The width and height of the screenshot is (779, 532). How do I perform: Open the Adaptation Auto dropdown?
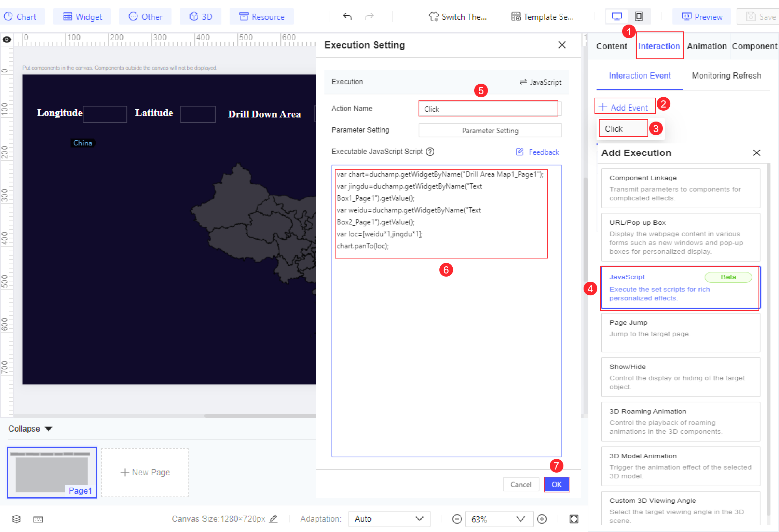coord(389,519)
